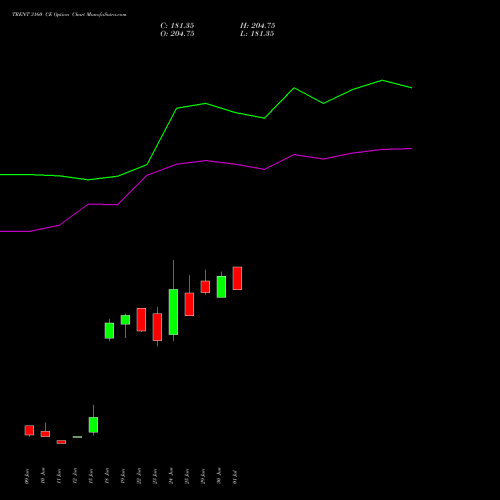
Task: Click the 11 Jun date label
Action: pyautogui.click(x=59, y=476)
